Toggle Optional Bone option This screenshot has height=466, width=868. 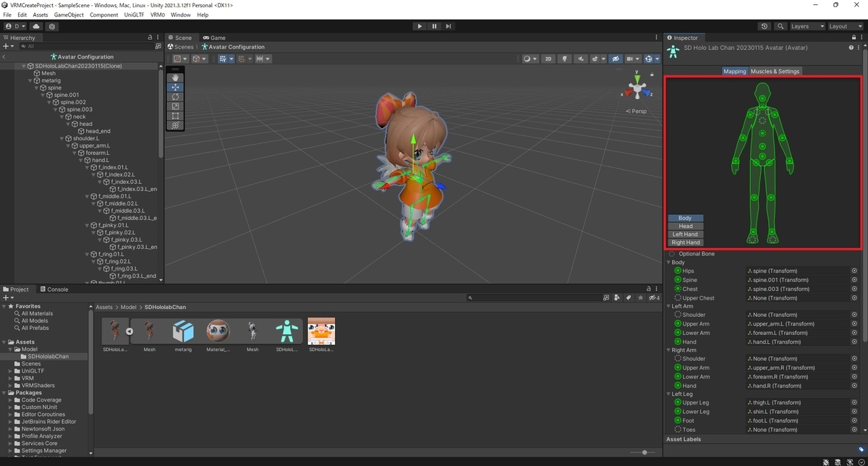672,254
